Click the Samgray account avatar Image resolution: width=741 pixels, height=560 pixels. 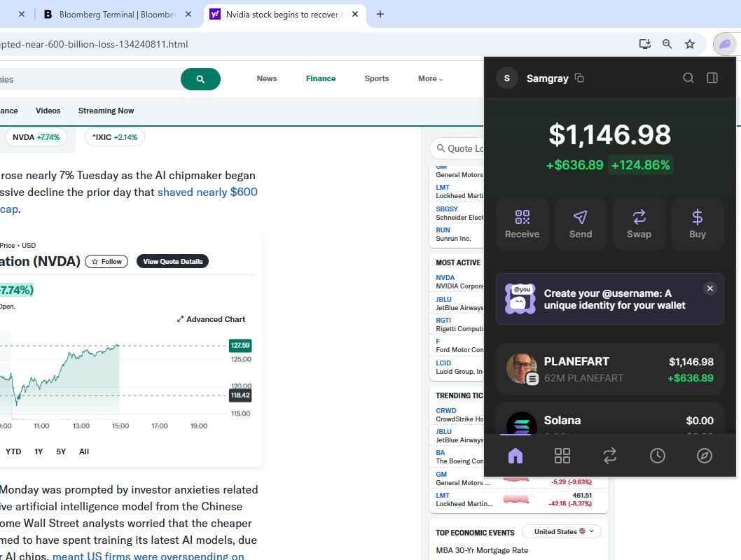507,78
